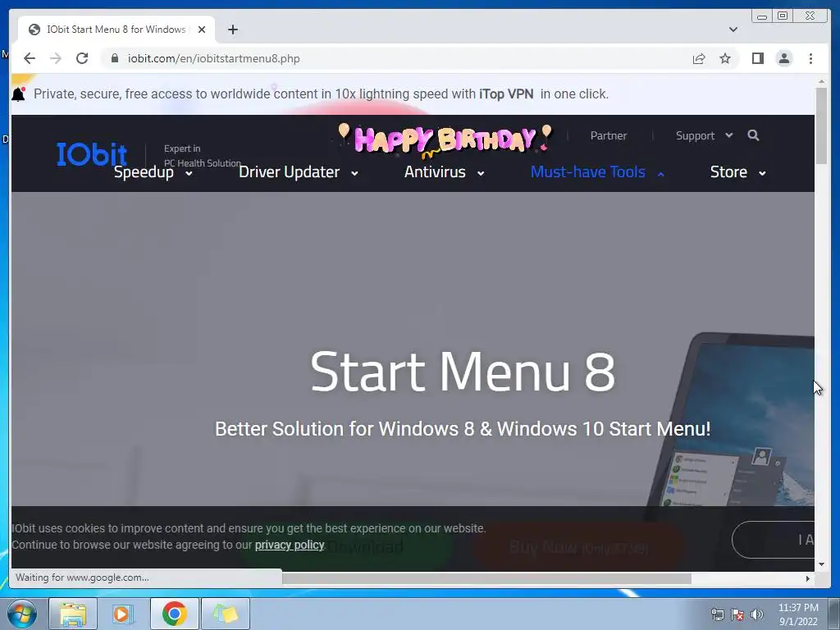Bookmark this page with the star icon

(x=725, y=58)
